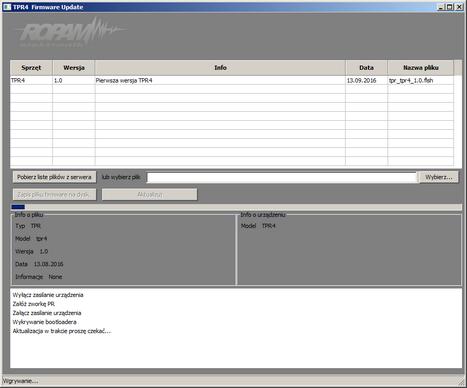Viewport: 467px width, 388px height.
Task: Click the 'Info' column header
Action: click(x=220, y=68)
